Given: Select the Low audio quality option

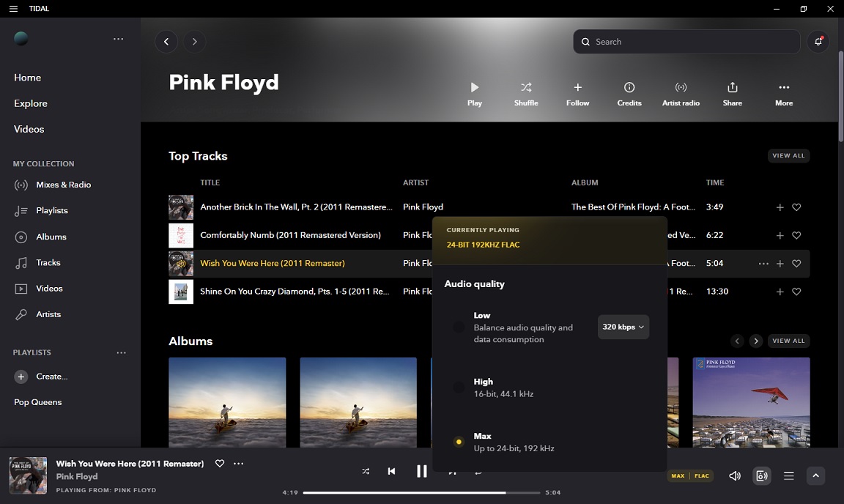Looking at the screenshot, I should click(x=459, y=327).
